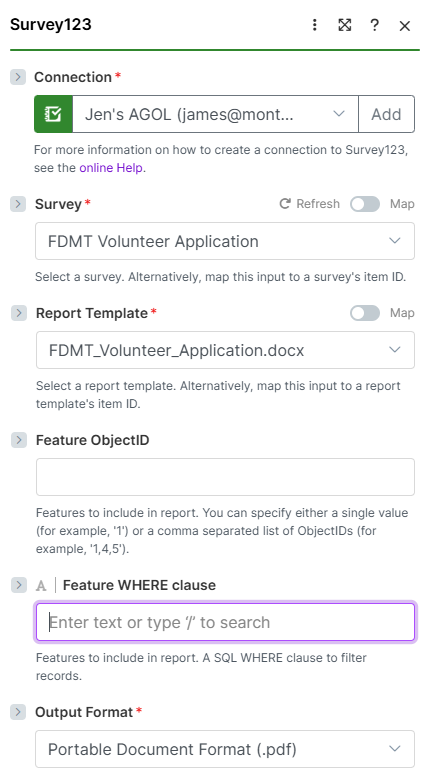The width and height of the screenshot is (428, 777).
Task: Click the expand panel fullscreen icon
Action: pos(345,25)
